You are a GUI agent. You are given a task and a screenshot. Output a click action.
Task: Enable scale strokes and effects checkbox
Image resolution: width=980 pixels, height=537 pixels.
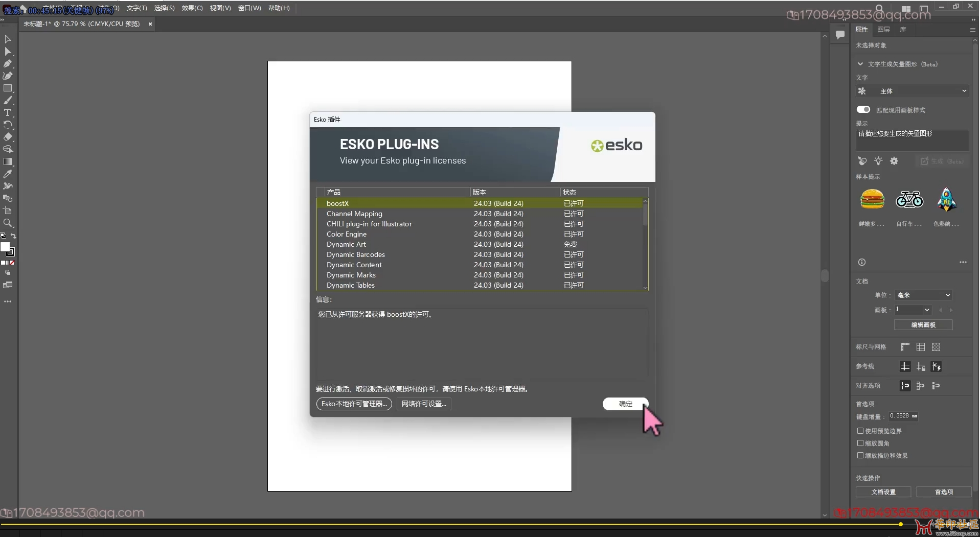860,455
